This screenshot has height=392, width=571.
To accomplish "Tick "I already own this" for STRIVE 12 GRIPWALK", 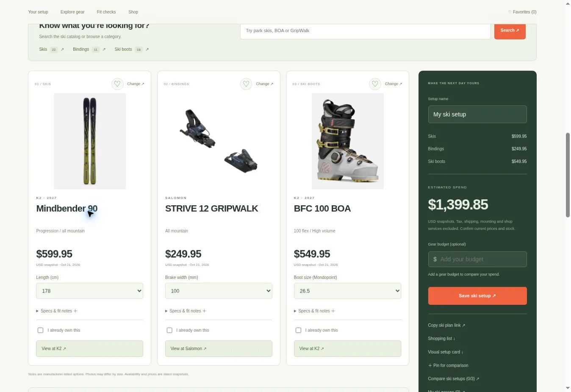I will coord(169,330).
